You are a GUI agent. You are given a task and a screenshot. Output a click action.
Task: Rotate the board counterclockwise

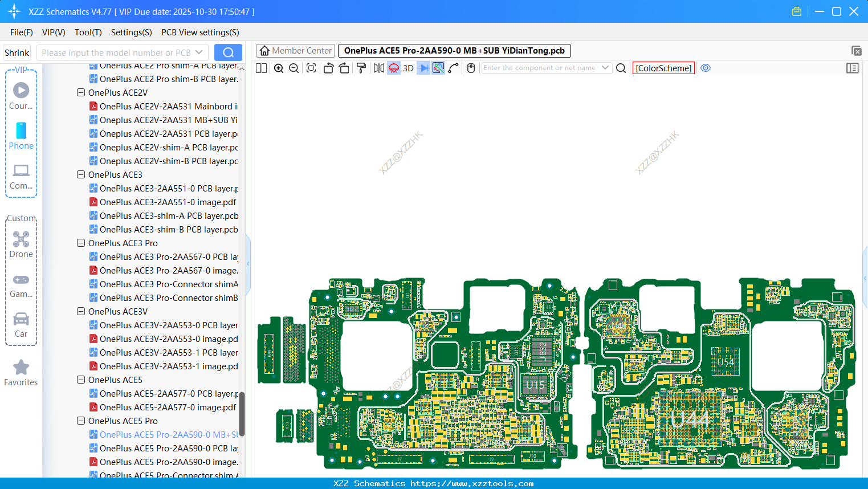(x=328, y=68)
